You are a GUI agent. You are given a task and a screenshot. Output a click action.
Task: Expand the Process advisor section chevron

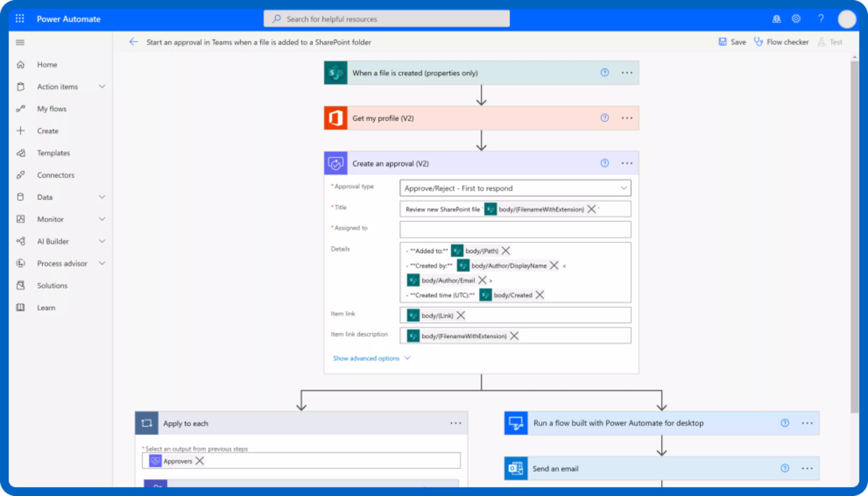(x=102, y=263)
